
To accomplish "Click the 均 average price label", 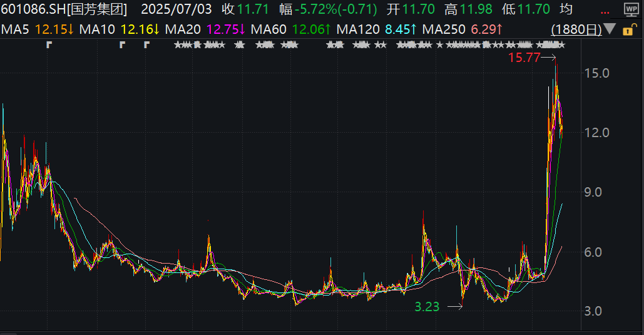I will (565, 10).
